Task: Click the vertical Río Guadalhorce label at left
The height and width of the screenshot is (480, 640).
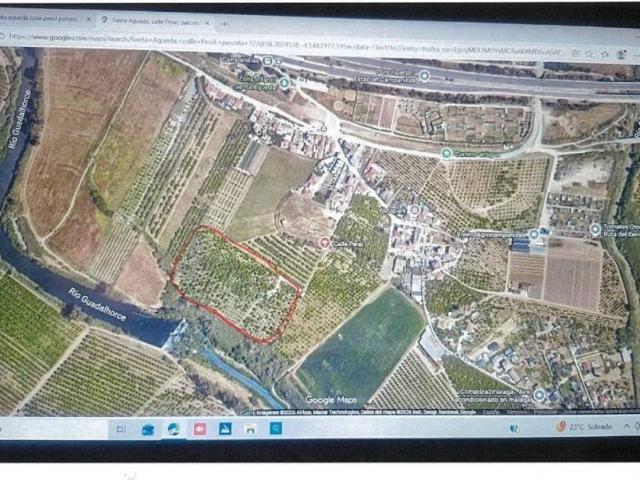Action: pyautogui.click(x=20, y=118)
